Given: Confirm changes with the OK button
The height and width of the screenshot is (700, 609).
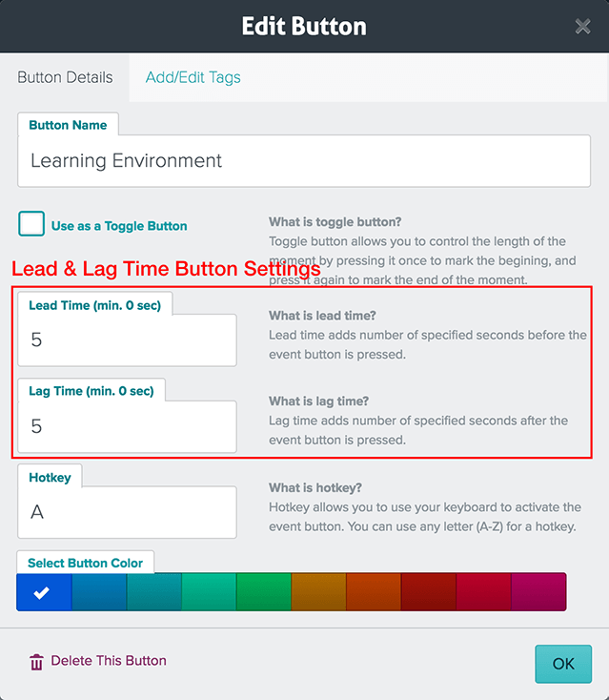Looking at the screenshot, I should [563, 664].
